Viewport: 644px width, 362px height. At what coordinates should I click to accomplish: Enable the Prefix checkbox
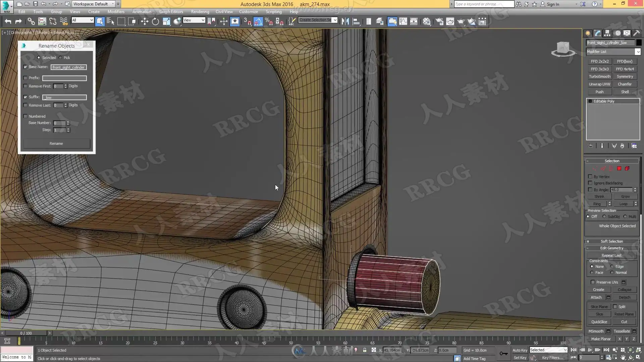point(25,78)
